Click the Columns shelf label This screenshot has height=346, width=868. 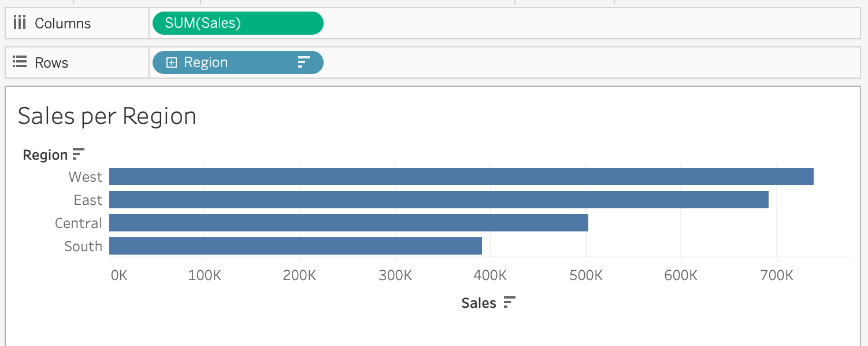[62, 24]
